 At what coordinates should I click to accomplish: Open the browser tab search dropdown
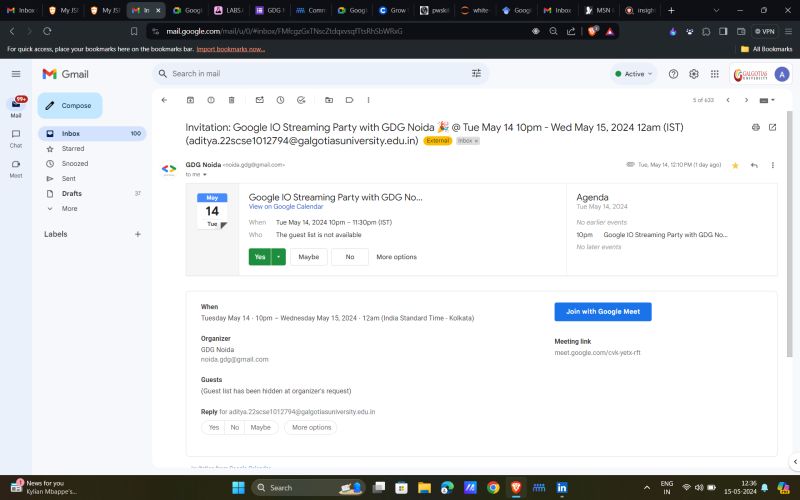(x=716, y=10)
